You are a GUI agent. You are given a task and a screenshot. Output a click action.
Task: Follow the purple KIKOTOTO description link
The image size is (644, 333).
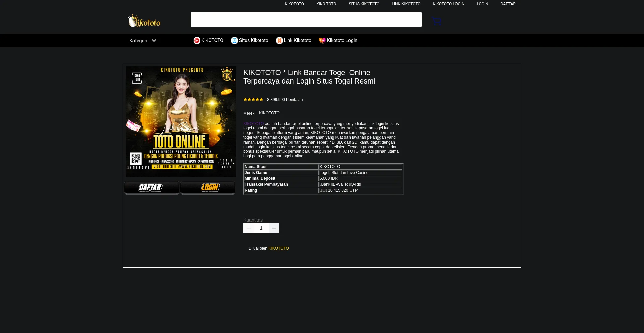[x=253, y=124]
